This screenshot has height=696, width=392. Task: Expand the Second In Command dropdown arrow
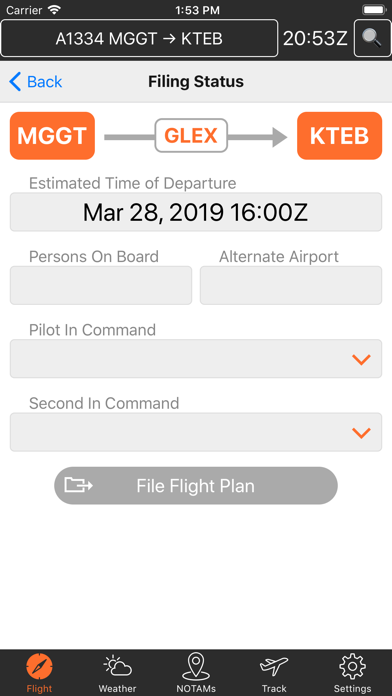point(361,433)
